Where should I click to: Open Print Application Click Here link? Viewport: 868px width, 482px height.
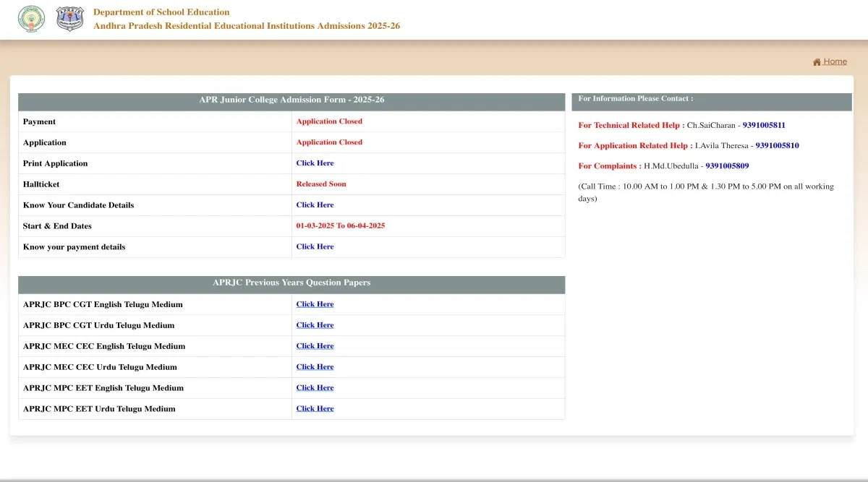pyautogui.click(x=315, y=163)
